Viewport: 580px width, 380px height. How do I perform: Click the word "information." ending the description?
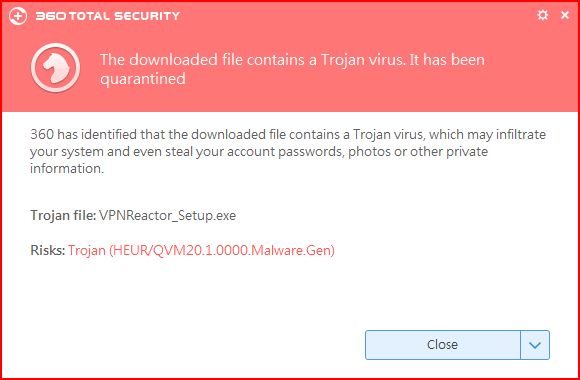pos(67,168)
